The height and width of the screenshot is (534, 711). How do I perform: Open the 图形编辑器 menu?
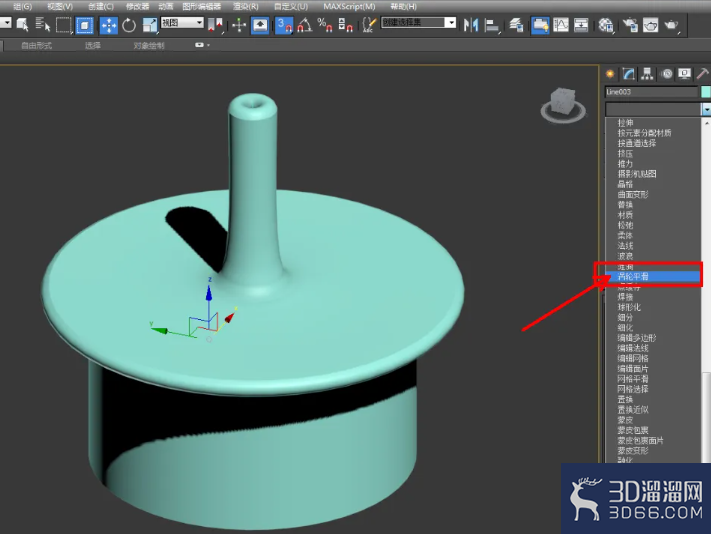point(201,6)
